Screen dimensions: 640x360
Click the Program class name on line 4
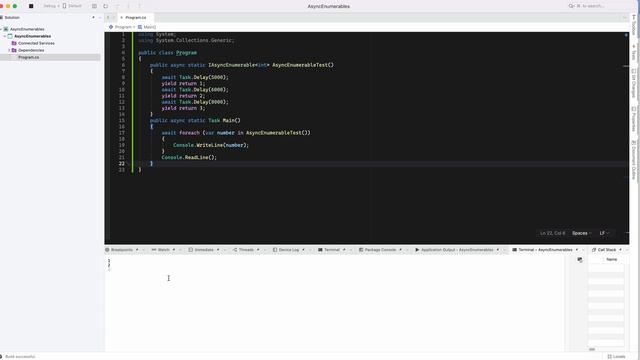coord(187,53)
